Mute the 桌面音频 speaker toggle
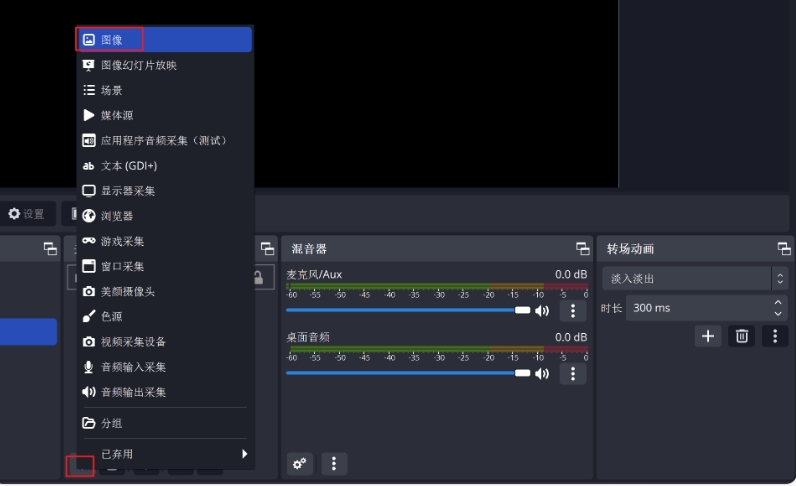 click(543, 373)
